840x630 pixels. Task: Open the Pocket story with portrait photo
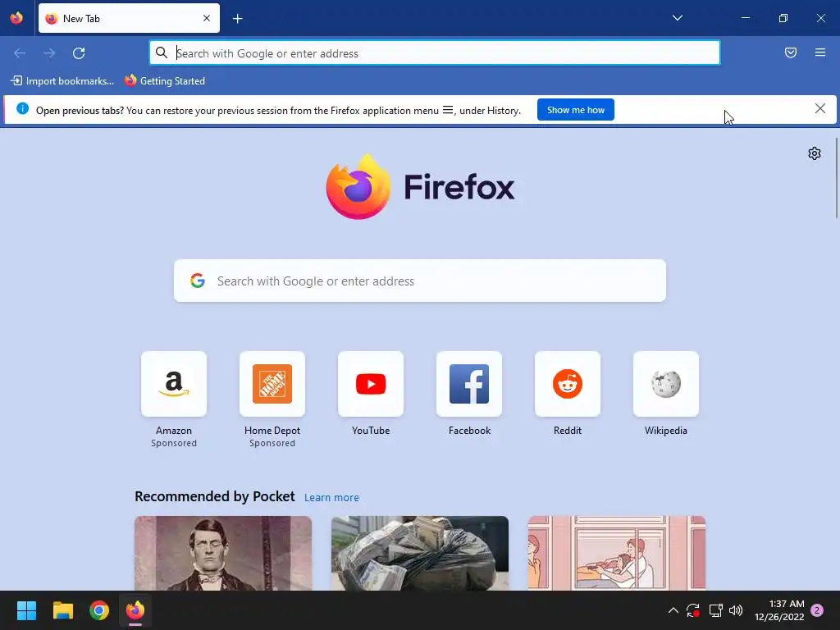223,553
